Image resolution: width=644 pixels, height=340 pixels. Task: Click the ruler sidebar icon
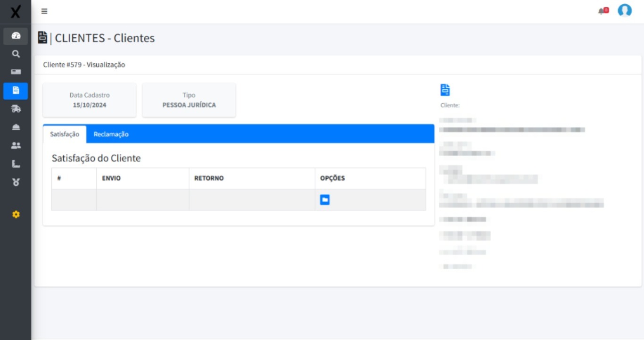[x=16, y=164]
